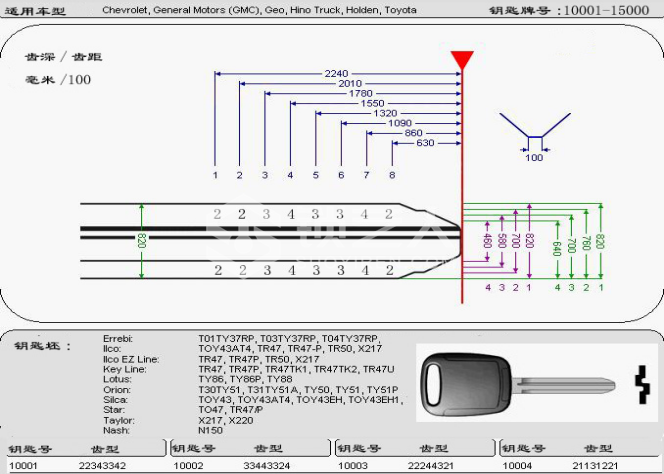The width and height of the screenshot is (664, 474).
Task: Click key number 10001 in the table
Action: click(x=23, y=466)
